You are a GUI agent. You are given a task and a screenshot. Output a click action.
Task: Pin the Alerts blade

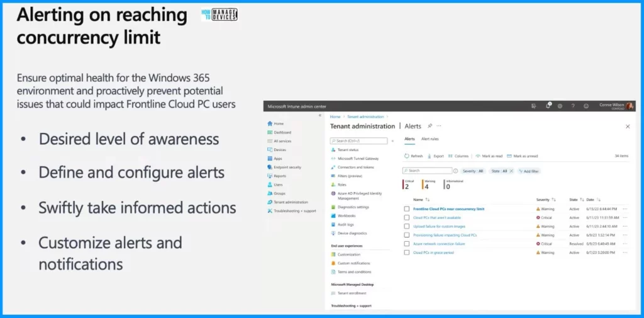(x=430, y=126)
